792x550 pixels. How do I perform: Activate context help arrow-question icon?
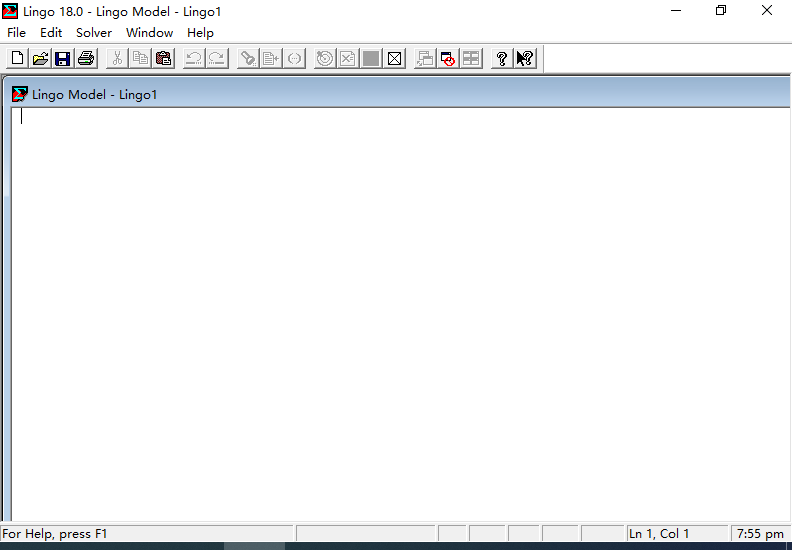coord(525,59)
